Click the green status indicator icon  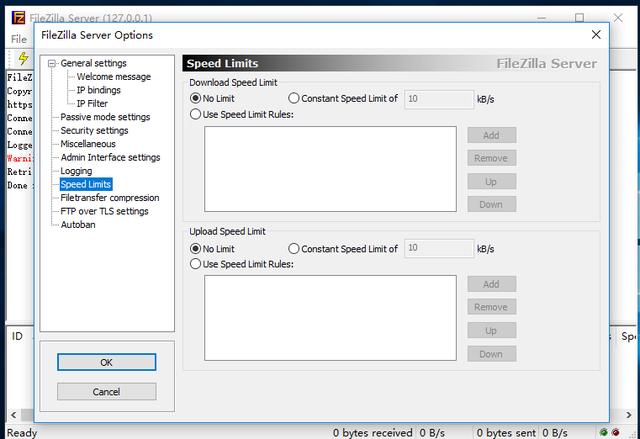pyautogui.click(x=604, y=432)
